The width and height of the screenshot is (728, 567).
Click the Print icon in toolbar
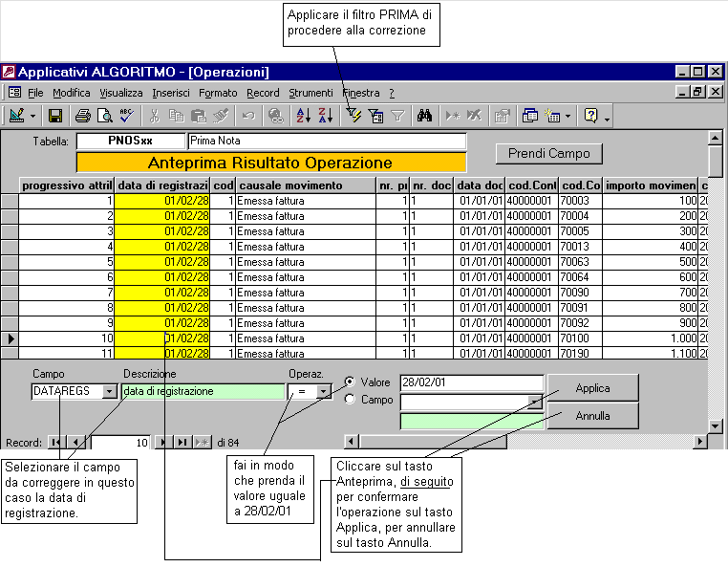click(x=83, y=116)
